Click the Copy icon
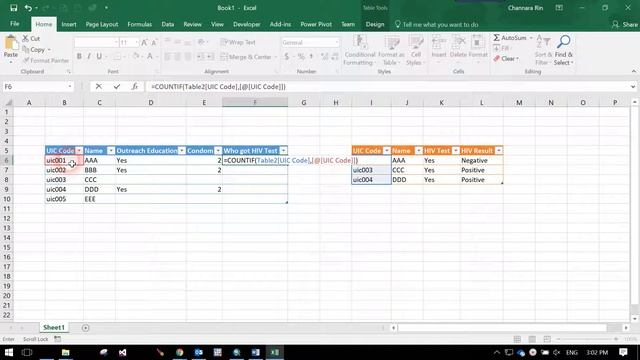640x360 pixels. tap(26, 49)
